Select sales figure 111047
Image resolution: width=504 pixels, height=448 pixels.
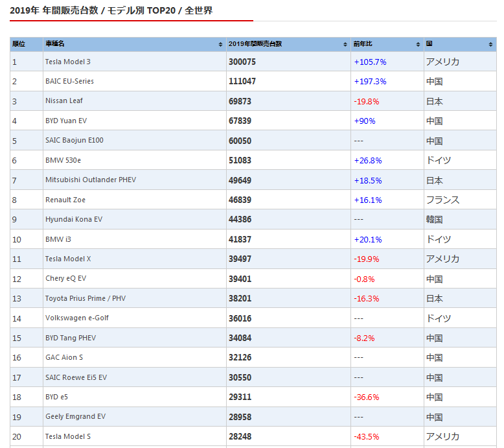[242, 82]
